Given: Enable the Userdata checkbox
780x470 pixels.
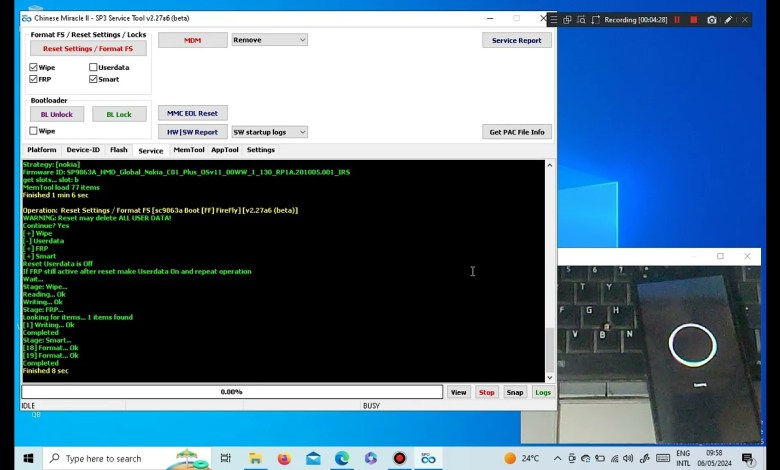Looking at the screenshot, I should (93, 67).
